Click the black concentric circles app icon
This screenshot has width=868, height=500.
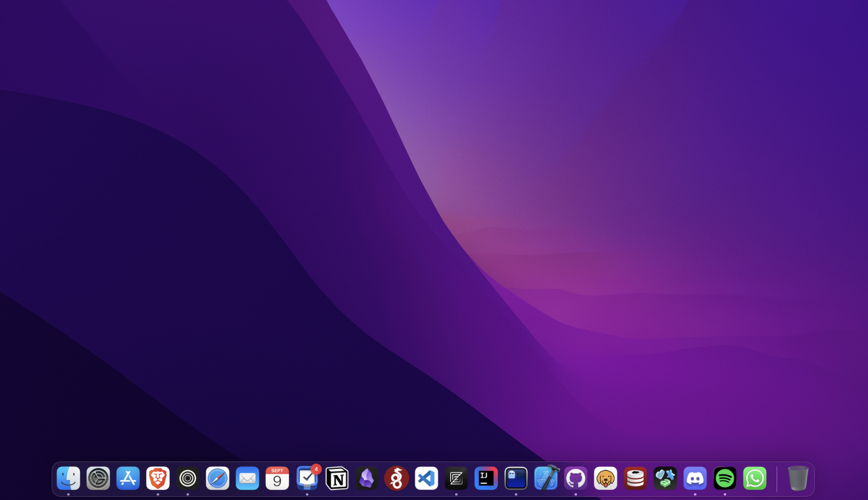click(x=188, y=478)
